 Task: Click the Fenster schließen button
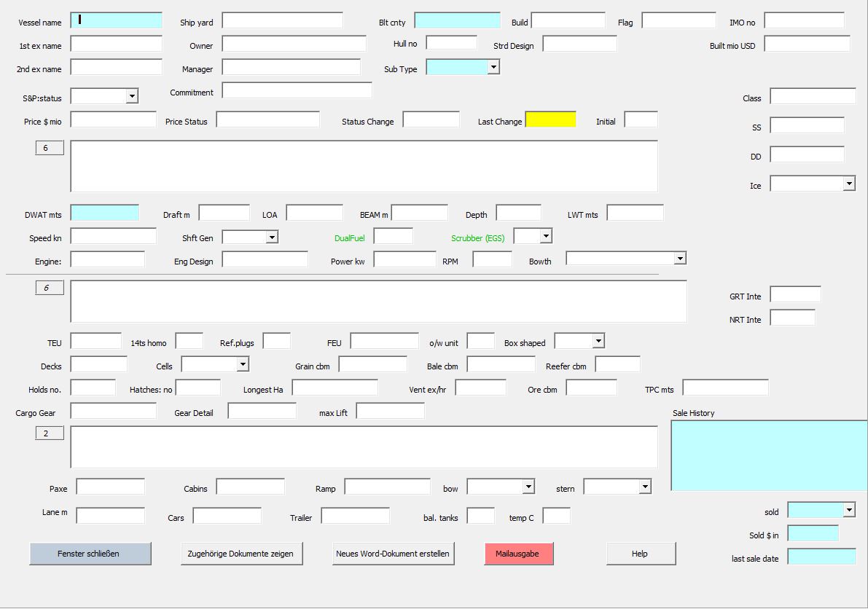point(90,554)
